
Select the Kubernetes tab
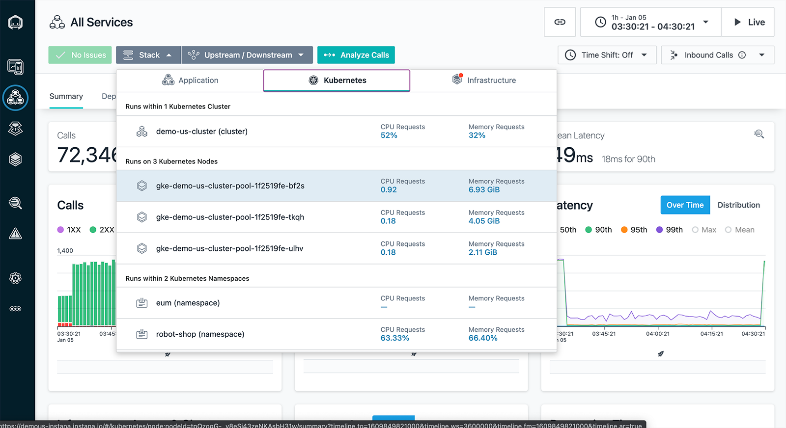point(336,80)
